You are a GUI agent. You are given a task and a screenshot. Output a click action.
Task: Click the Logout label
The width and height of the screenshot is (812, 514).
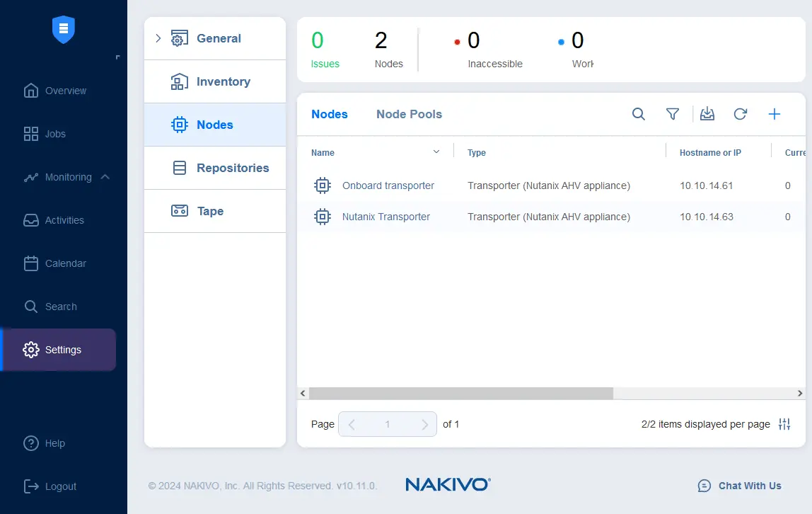click(61, 486)
